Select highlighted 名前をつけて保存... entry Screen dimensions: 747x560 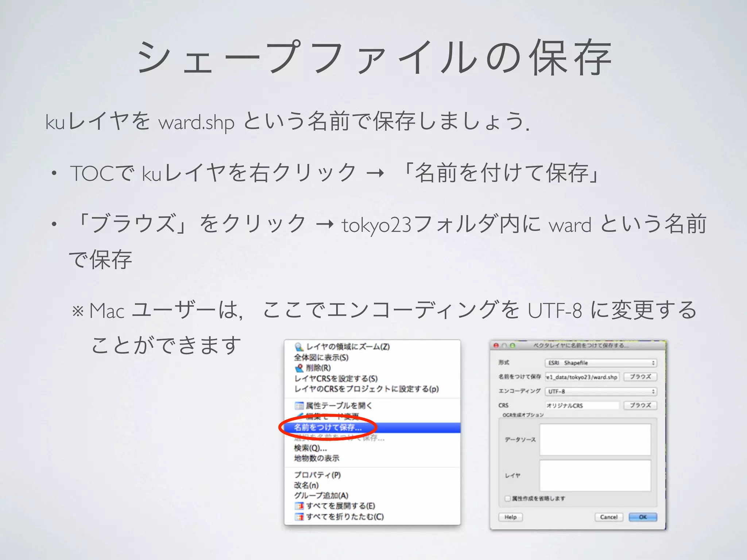(372, 427)
